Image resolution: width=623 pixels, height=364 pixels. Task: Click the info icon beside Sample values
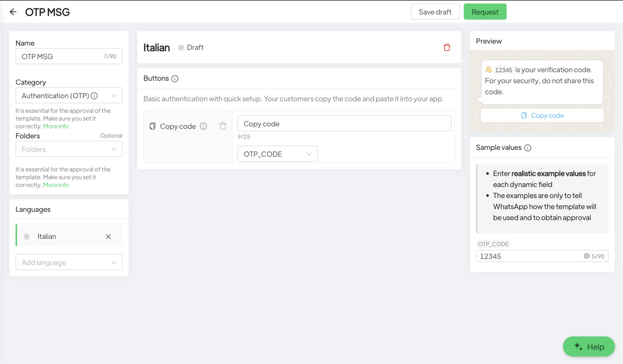(528, 148)
